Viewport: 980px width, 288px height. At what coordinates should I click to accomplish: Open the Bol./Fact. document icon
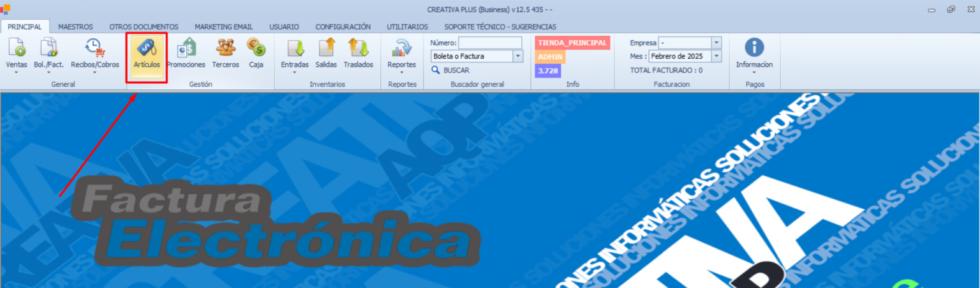click(48, 48)
